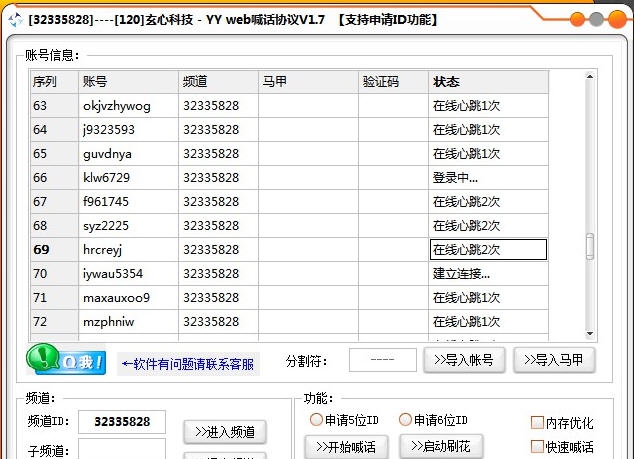Select account row maxauxoo9
635x459 pixels.
coord(290,297)
